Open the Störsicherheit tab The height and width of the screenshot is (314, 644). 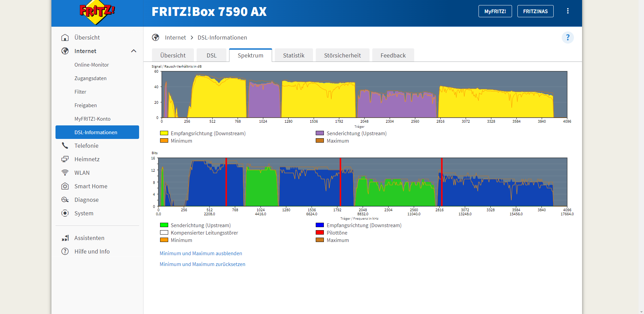(342, 55)
